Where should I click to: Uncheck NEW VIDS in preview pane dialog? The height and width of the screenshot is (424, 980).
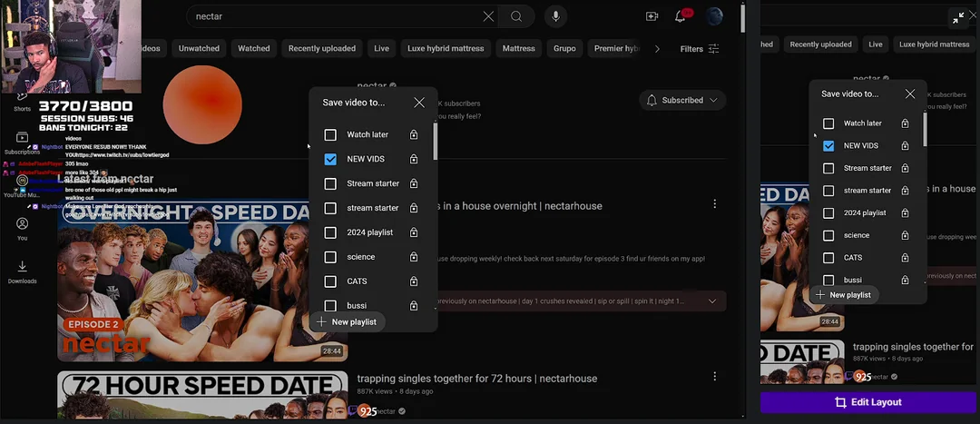828,145
